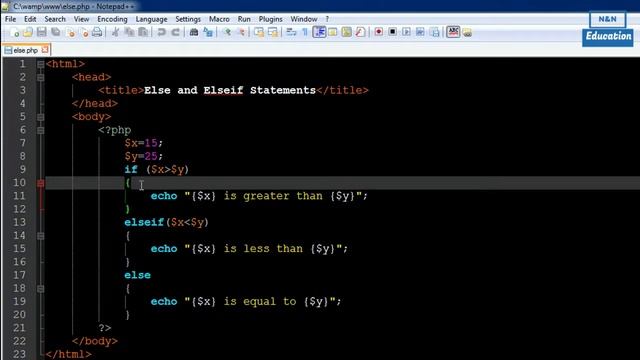This screenshot has width=640, height=360.
Task: Place cursor on "$x=15;" line
Action: coord(144,143)
